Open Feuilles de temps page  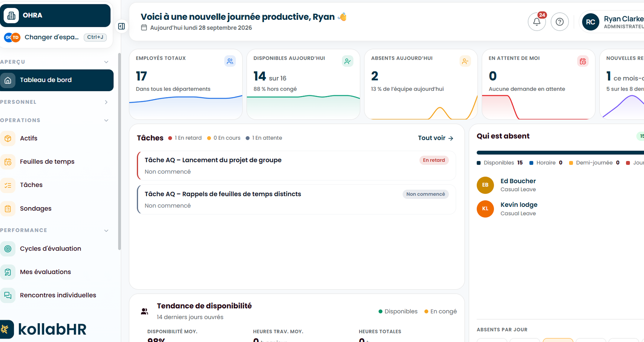(x=57, y=162)
